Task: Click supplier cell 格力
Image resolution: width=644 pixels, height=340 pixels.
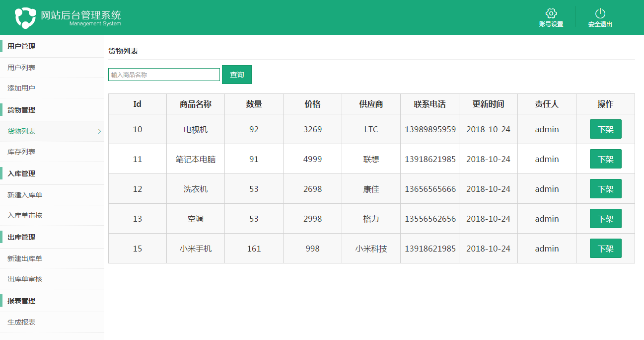Action: [x=371, y=219]
